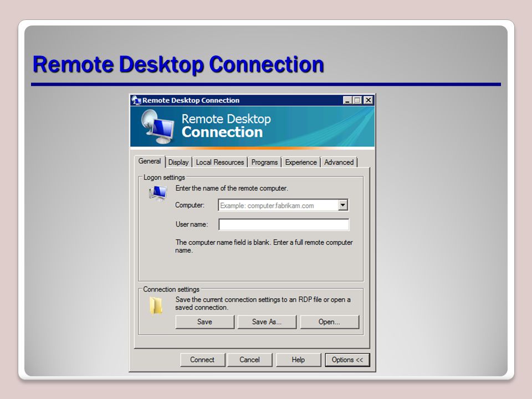The height and width of the screenshot is (399, 532).
Task: Maximize the Remote Desktop Connection window
Action: point(357,100)
